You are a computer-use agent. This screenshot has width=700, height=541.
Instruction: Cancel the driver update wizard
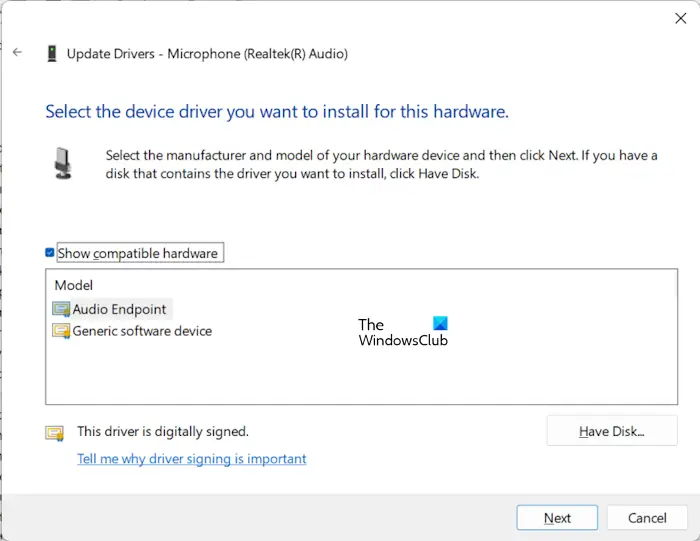(647, 518)
